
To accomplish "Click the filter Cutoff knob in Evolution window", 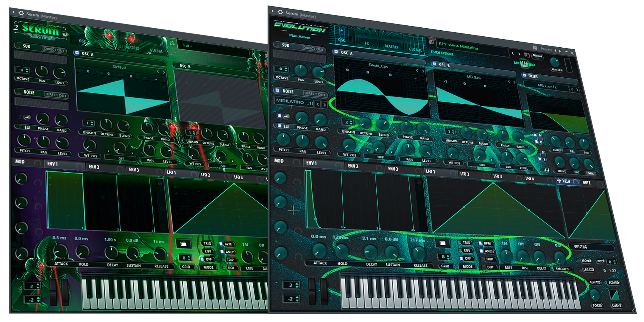I will tap(556, 141).
